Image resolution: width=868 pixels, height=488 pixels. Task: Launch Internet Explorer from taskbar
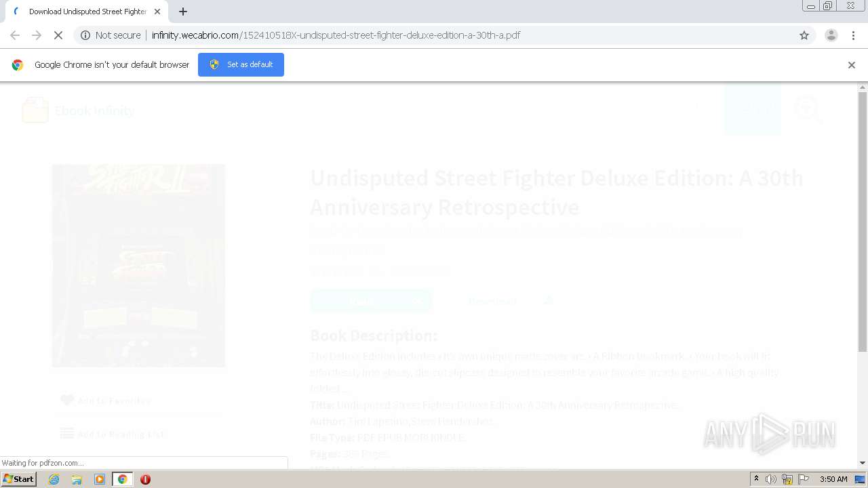[54, 479]
